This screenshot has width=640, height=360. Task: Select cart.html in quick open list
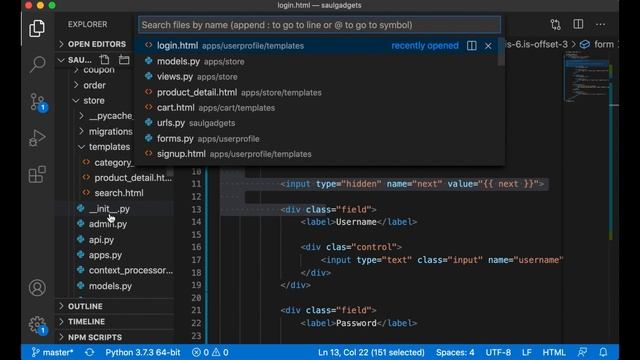click(319, 108)
